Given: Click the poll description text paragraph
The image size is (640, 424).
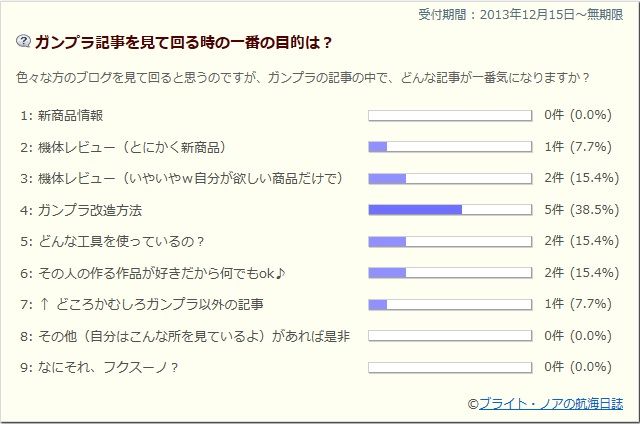Looking at the screenshot, I should [x=303, y=77].
